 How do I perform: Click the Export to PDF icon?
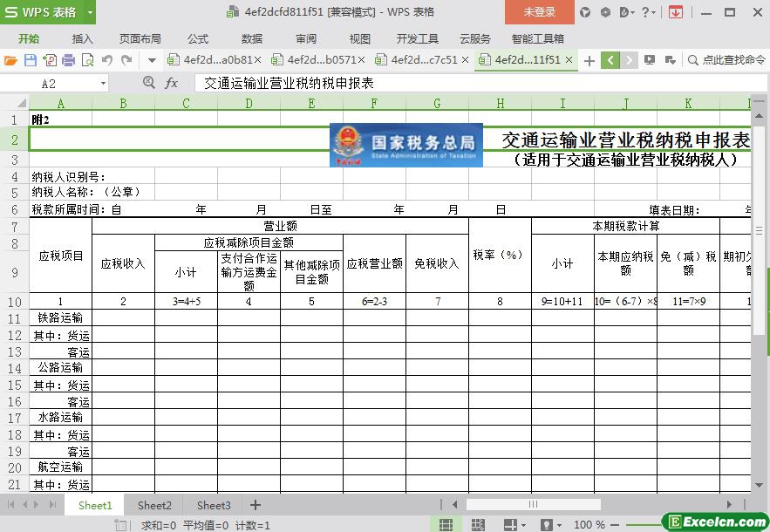click(50, 60)
